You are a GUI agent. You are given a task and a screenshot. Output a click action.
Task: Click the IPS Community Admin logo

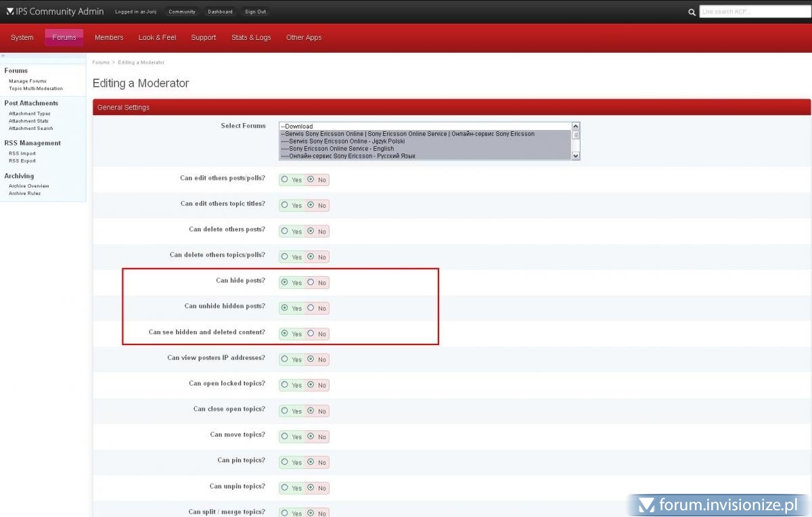55,12
